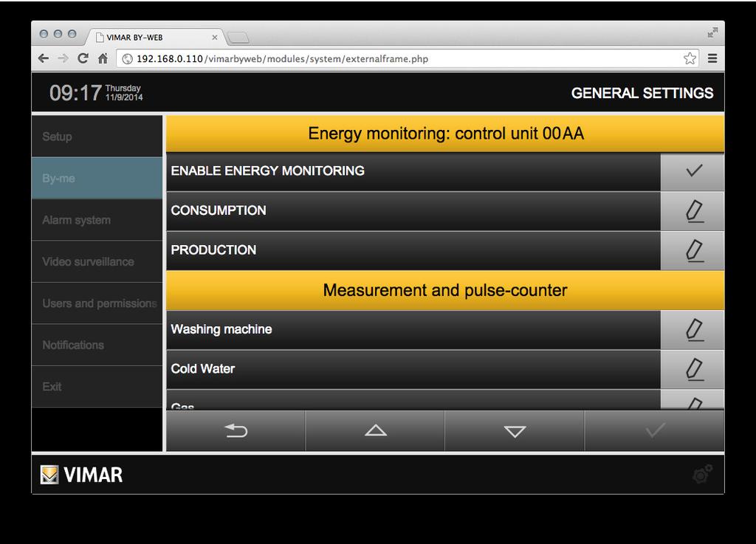Confirm with the bottom checkmark button
Viewport: 756px width, 544px height.
(x=654, y=431)
